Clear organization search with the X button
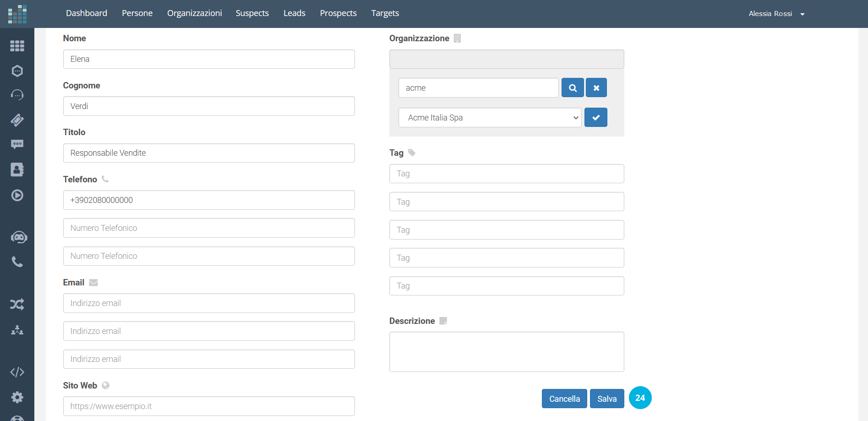Image resolution: width=868 pixels, height=421 pixels. (x=596, y=87)
